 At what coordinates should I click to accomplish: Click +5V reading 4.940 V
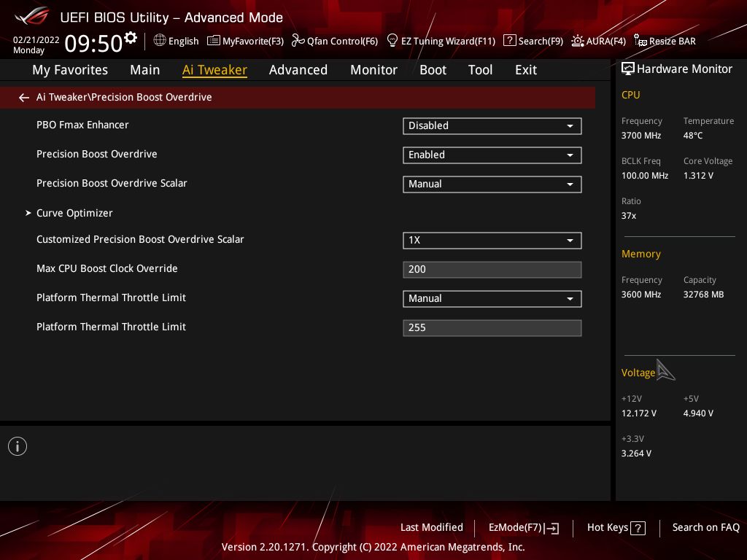click(x=698, y=413)
